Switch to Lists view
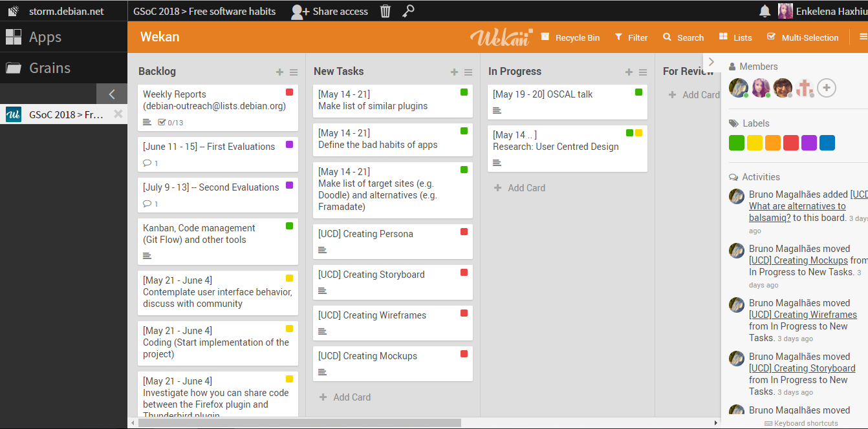868x429 pixels. point(735,37)
